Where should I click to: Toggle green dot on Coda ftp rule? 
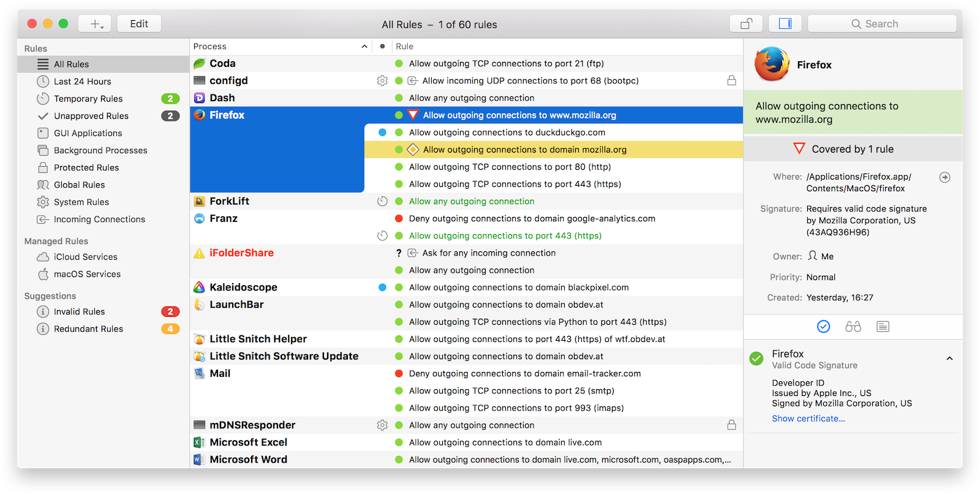pos(399,63)
